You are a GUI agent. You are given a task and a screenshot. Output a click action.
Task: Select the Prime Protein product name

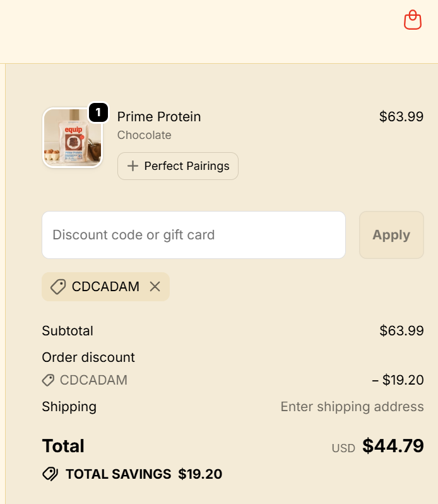point(159,117)
